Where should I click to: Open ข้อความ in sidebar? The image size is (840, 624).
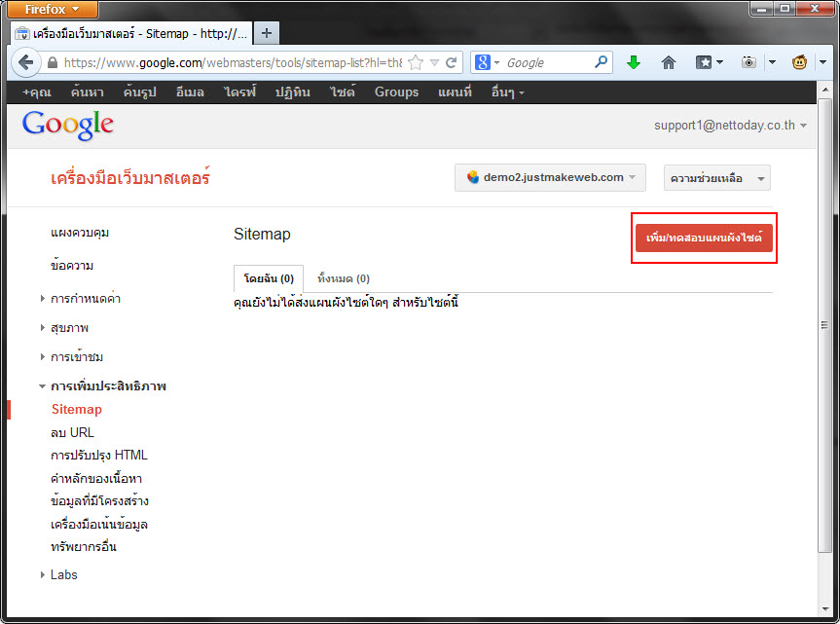(x=72, y=265)
